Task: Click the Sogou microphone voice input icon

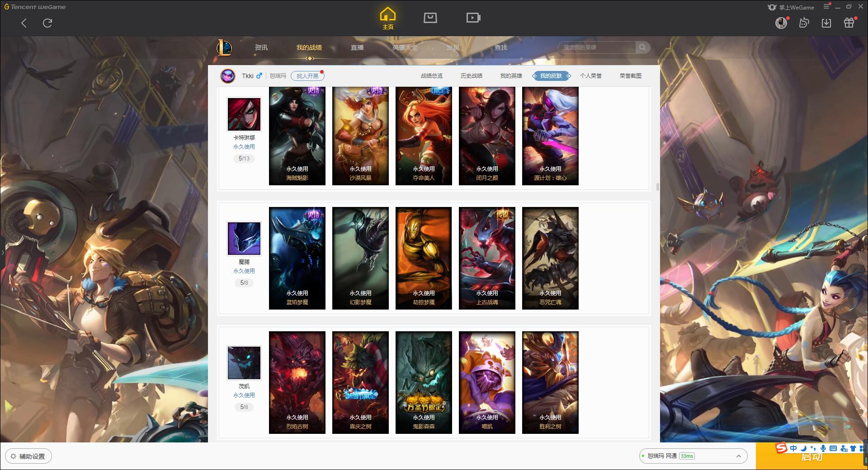Action: tap(823, 448)
